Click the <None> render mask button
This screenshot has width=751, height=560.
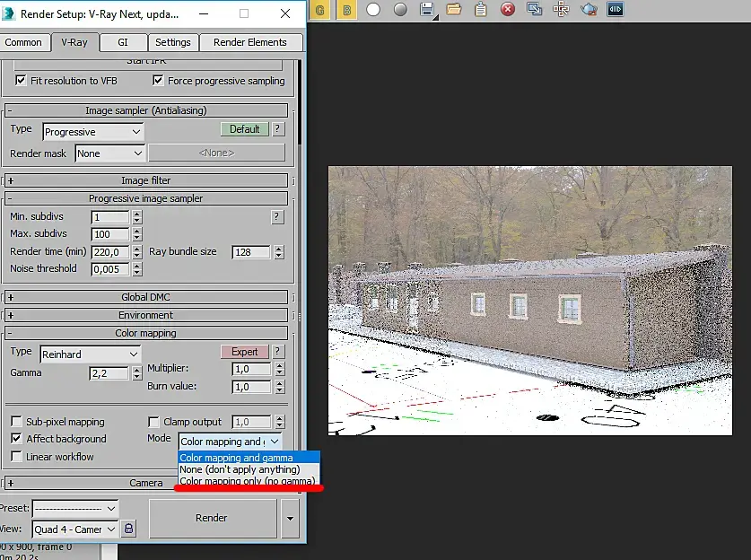(216, 153)
